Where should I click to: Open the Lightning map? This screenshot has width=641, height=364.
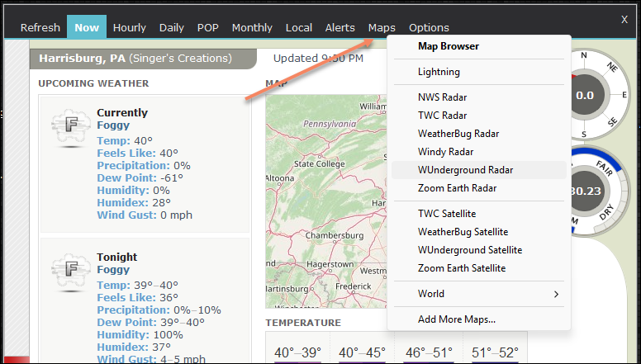(439, 72)
